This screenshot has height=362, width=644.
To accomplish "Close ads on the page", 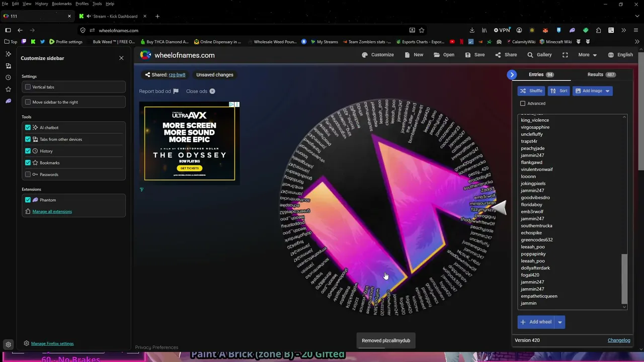I will [201, 91].
